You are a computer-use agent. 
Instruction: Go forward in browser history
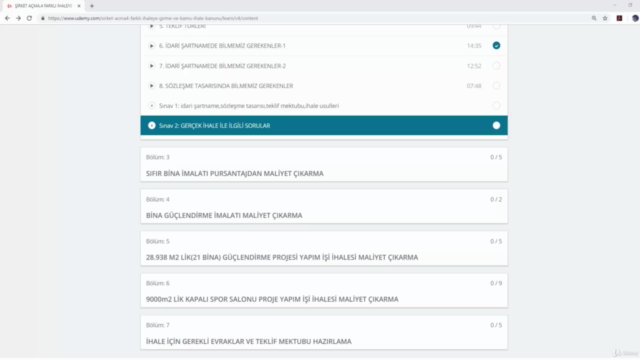[18, 18]
